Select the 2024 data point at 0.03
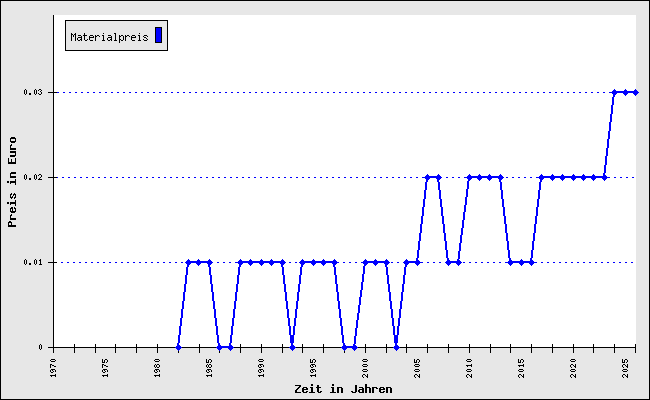 tap(615, 92)
